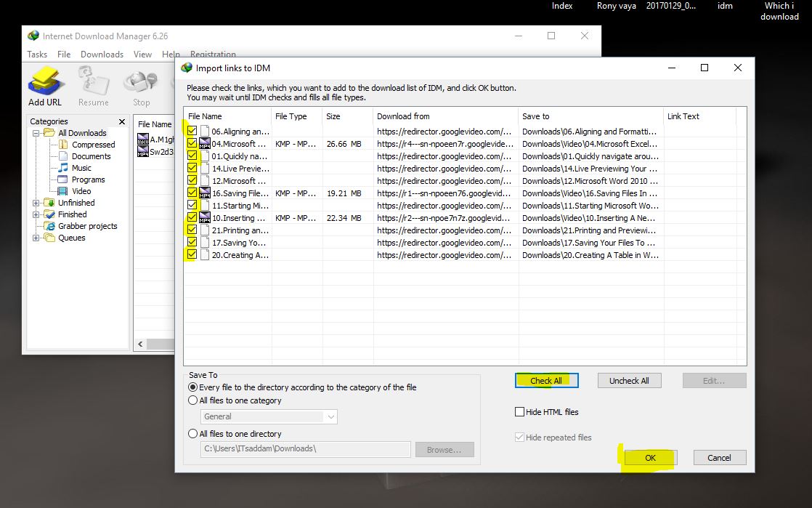Click the Uncheck All button

click(629, 381)
